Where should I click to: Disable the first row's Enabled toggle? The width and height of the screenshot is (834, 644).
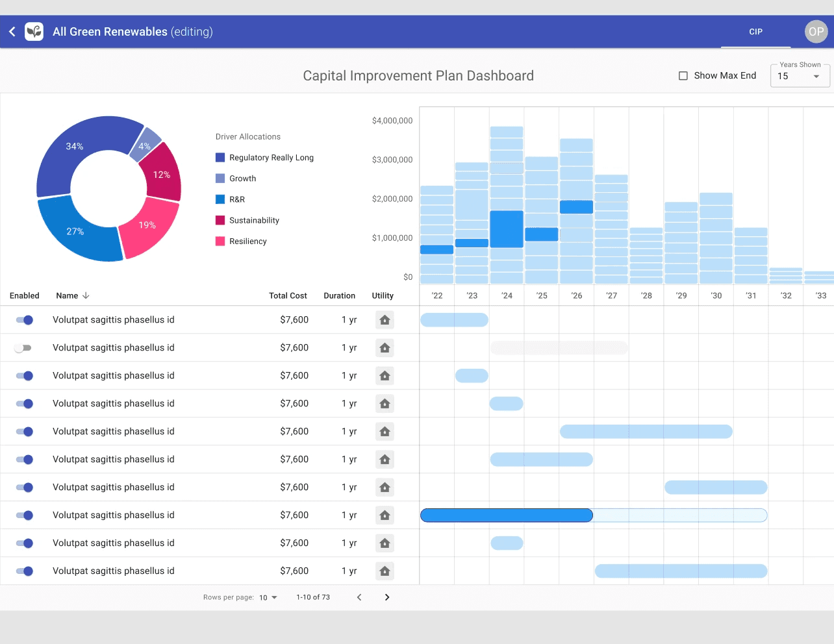25,320
